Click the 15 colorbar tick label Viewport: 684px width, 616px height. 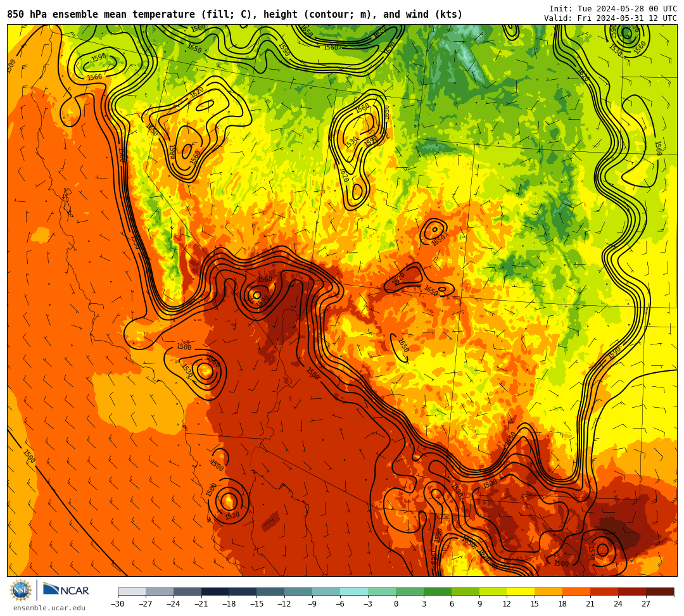click(x=535, y=604)
